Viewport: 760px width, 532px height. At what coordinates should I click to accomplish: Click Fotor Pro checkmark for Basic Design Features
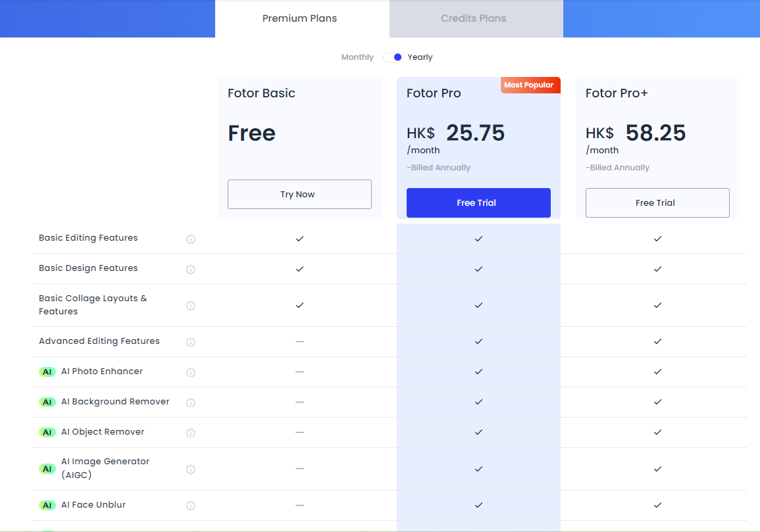pos(479,269)
